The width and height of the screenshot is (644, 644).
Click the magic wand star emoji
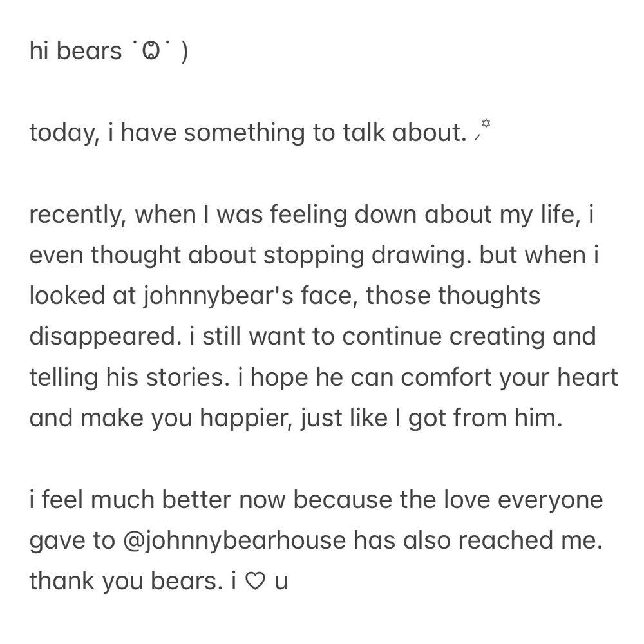(x=482, y=130)
